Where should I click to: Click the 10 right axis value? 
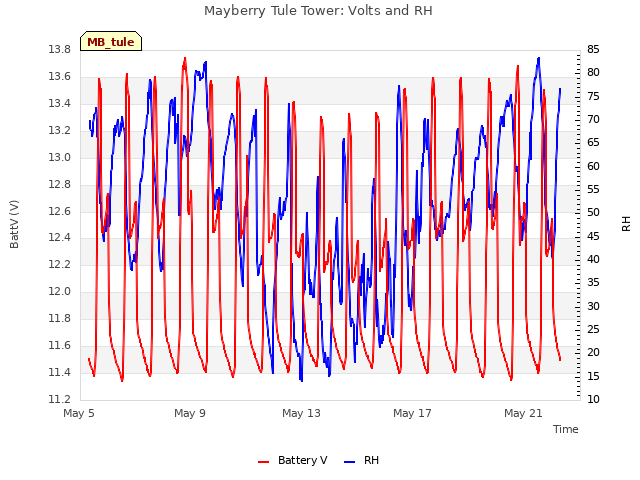(x=593, y=399)
